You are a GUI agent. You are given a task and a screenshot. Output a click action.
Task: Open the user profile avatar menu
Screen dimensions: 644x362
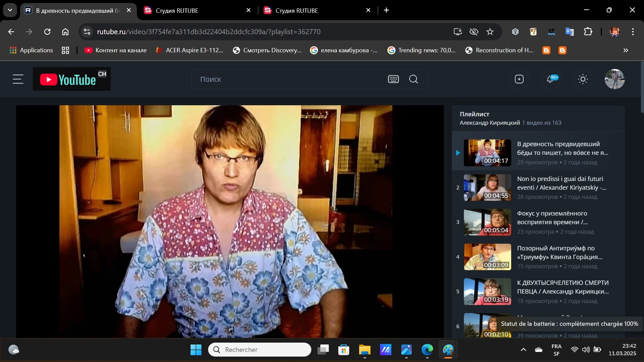coord(614,79)
